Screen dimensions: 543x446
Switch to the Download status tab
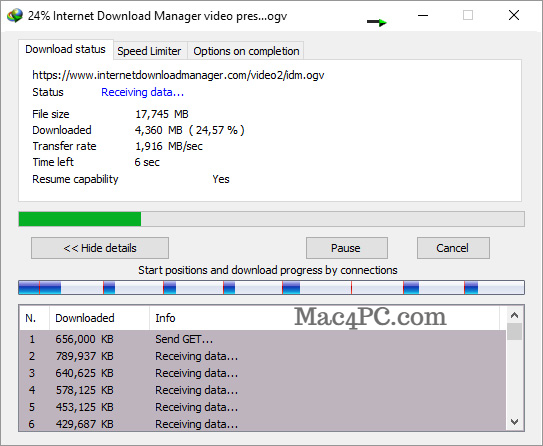coord(65,50)
